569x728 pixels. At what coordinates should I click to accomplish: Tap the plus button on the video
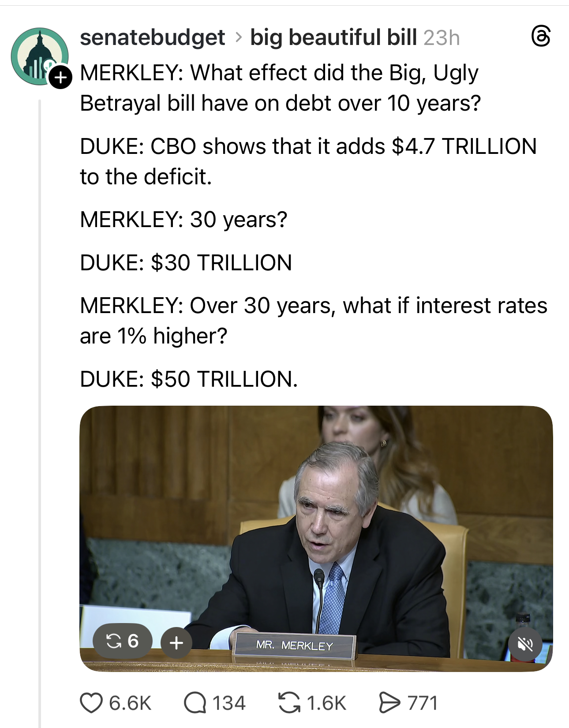pyautogui.click(x=176, y=642)
